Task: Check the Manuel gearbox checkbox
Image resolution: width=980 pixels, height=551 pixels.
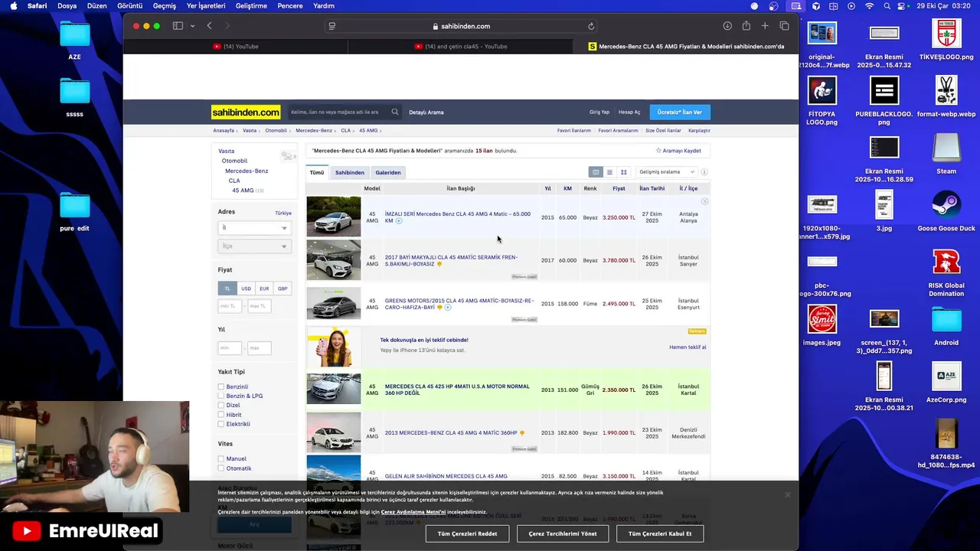Action: [x=221, y=458]
